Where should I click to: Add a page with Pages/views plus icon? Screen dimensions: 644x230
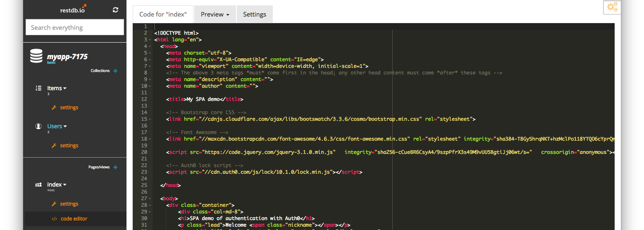115,167
